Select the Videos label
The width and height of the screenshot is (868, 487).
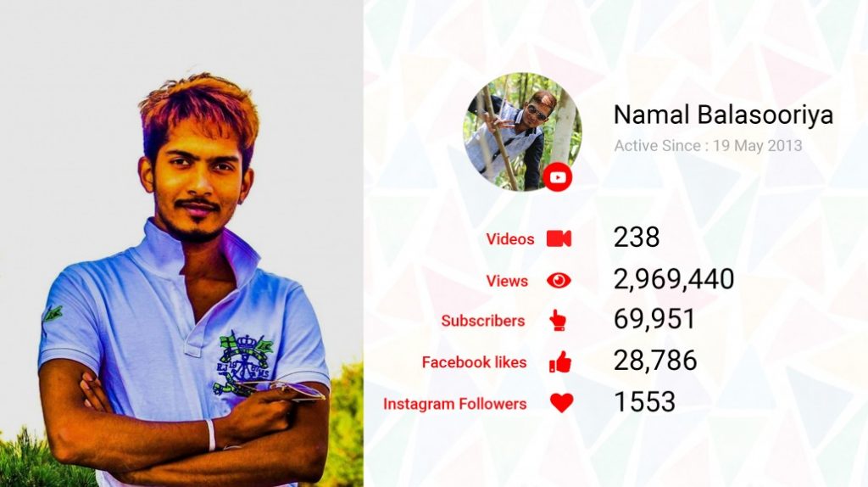tap(509, 239)
